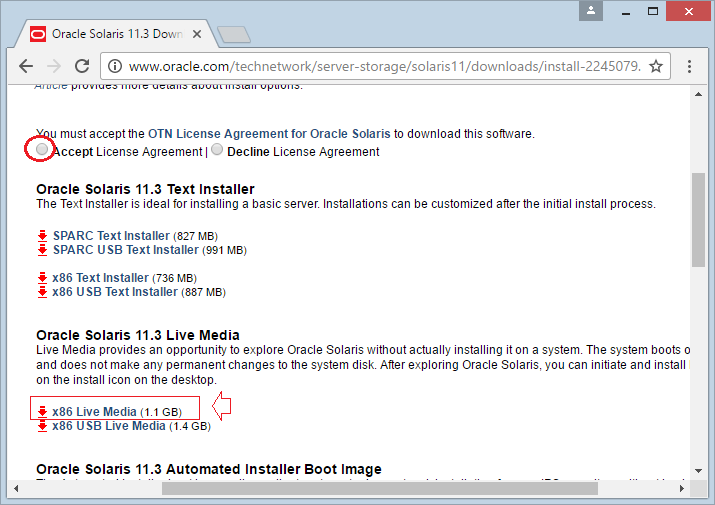Go back to the previous page

26,67
